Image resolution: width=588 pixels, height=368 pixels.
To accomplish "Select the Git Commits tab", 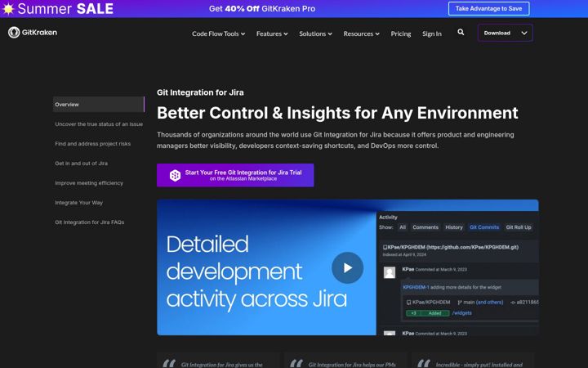I will click(484, 227).
